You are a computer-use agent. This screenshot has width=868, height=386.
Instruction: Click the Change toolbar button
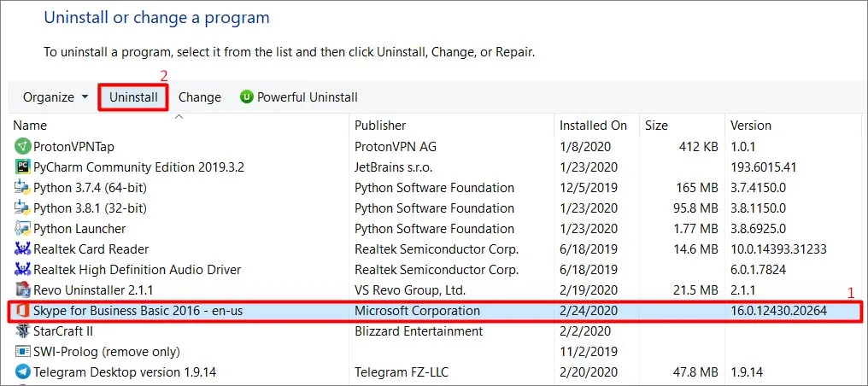199,97
